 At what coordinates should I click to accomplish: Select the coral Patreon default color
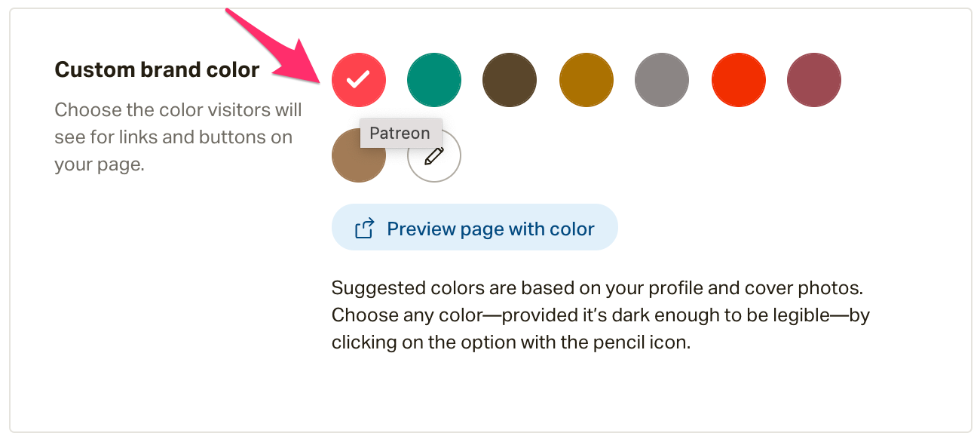(359, 79)
